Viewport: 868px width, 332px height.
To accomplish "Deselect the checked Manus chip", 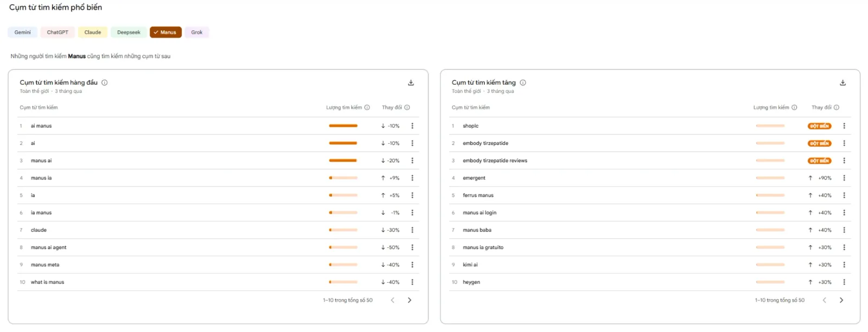I will pos(165,33).
